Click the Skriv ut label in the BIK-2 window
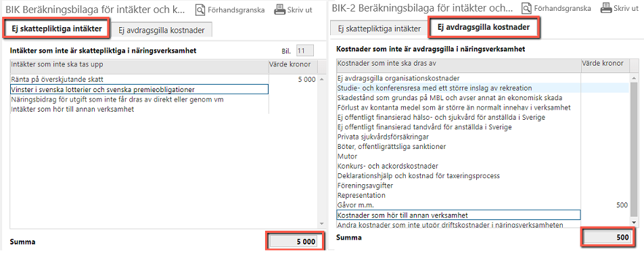 pos(626,8)
